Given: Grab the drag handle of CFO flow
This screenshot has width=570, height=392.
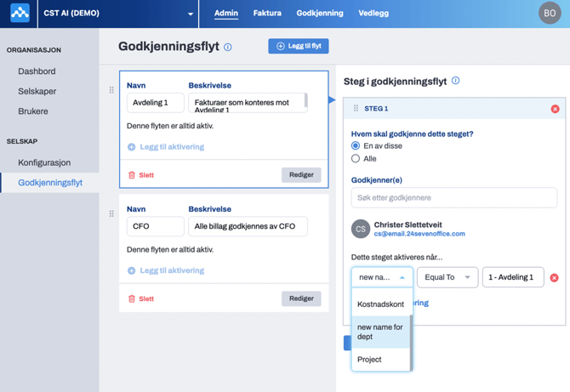Looking at the screenshot, I should coord(111,214).
